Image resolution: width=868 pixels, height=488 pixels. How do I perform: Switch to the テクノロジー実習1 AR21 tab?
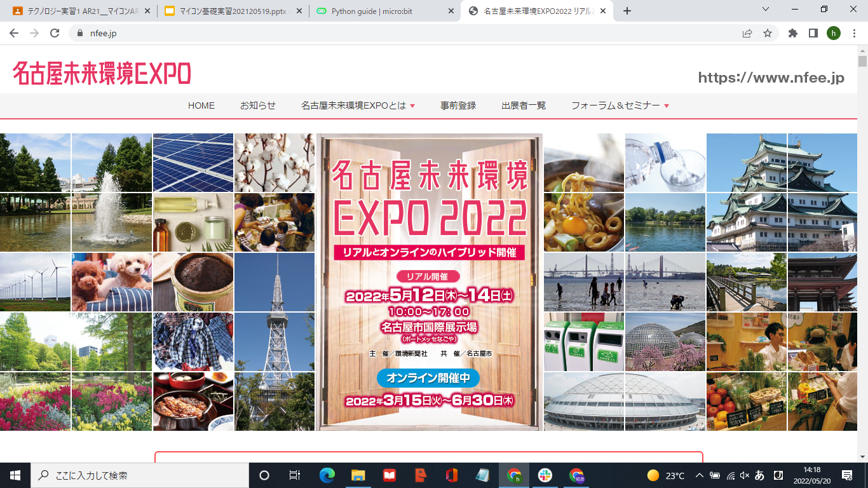[81, 11]
